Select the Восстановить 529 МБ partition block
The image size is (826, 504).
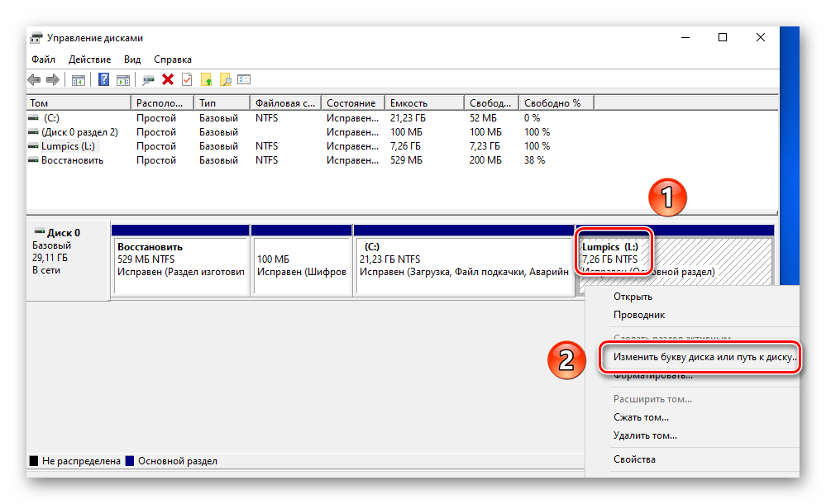click(180, 264)
